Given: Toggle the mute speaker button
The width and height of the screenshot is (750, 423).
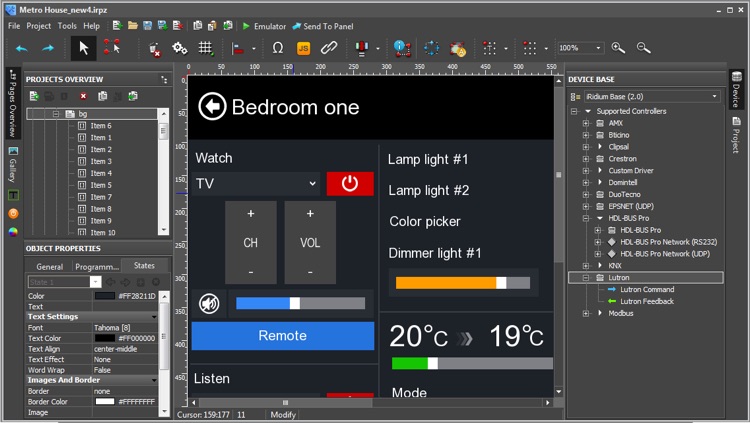Looking at the screenshot, I should click(209, 303).
